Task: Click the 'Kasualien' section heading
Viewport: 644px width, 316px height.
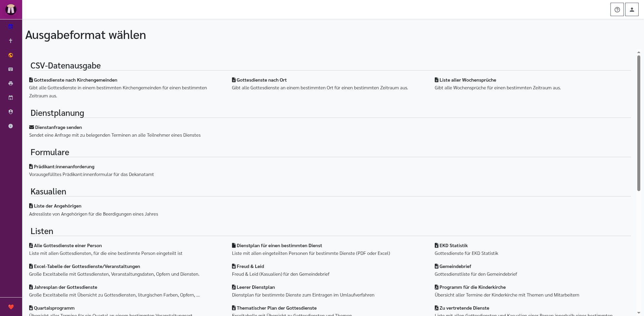Action: tap(48, 191)
